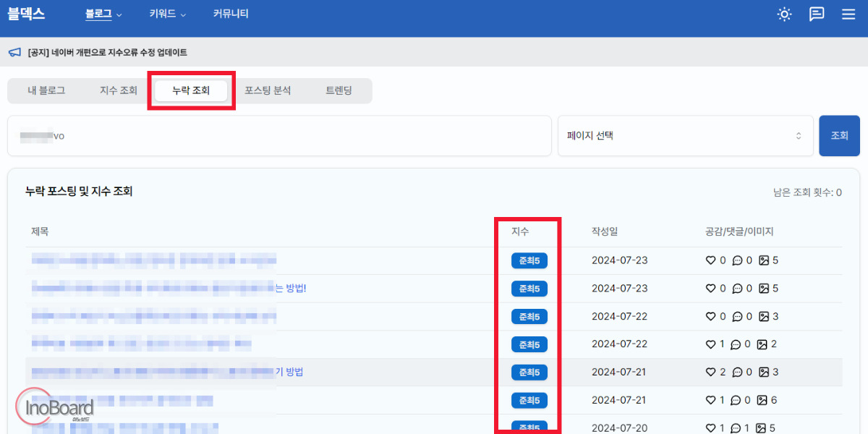Viewport: 868px width, 434px height.
Task: Click the 누락 포스팅 및 지수 조회 heading
Action: coord(79,192)
